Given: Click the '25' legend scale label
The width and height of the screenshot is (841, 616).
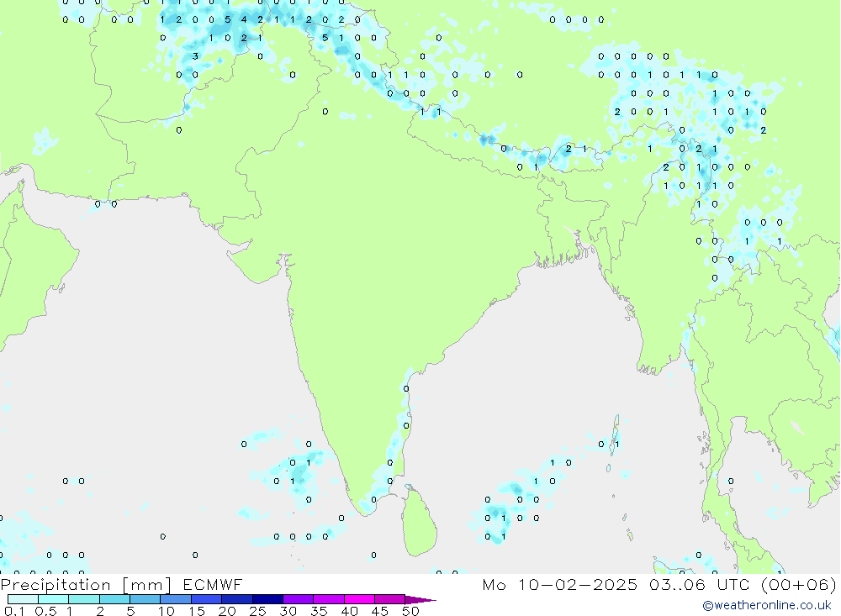Looking at the screenshot, I should click(258, 611).
